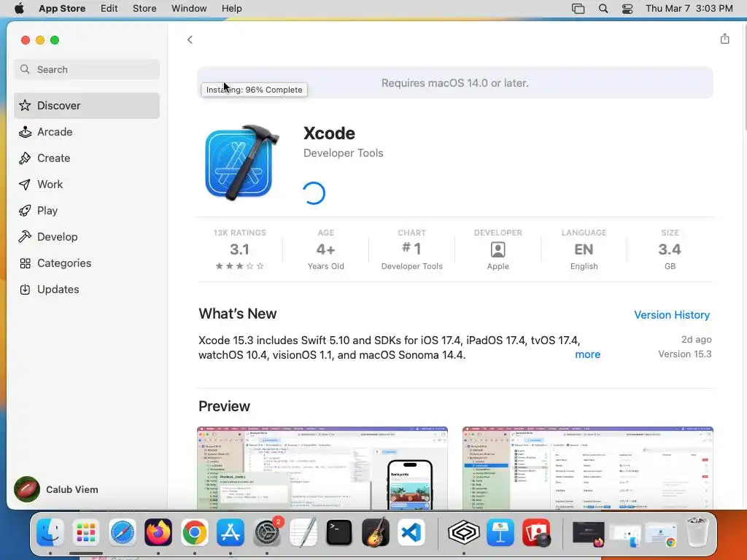Viewport: 747px width, 560px height.
Task: Launch Keynote from the Dock
Action: pyautogui.click(x=500, y=532)
